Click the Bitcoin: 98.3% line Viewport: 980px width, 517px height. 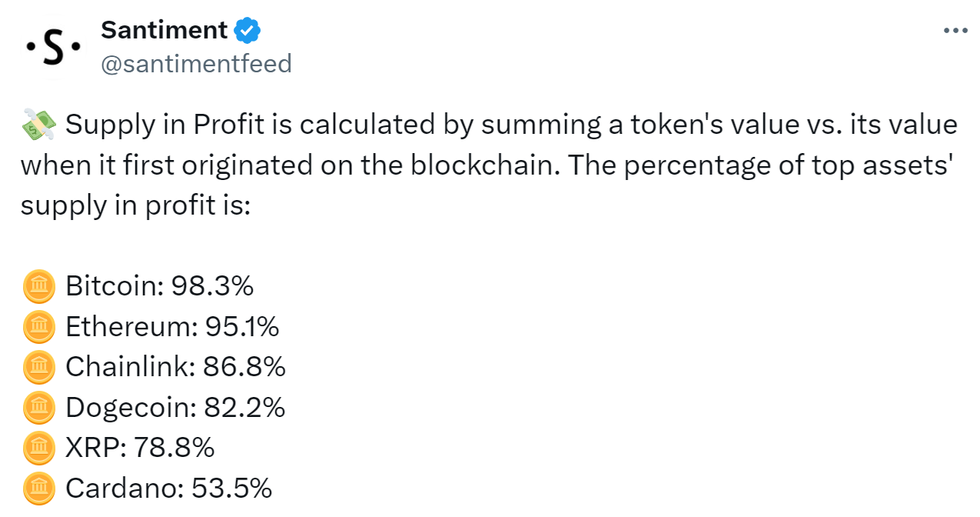tap(160, 287)
